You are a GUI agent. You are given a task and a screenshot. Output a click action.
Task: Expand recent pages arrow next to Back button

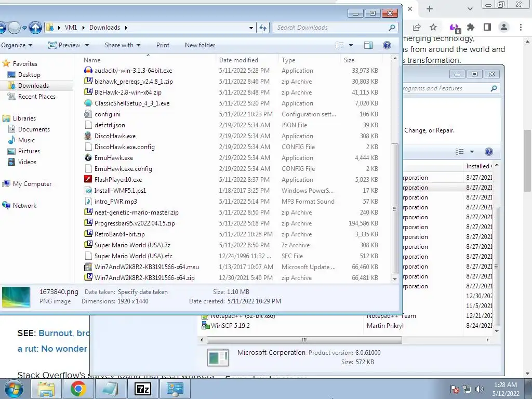pos(25,28)
